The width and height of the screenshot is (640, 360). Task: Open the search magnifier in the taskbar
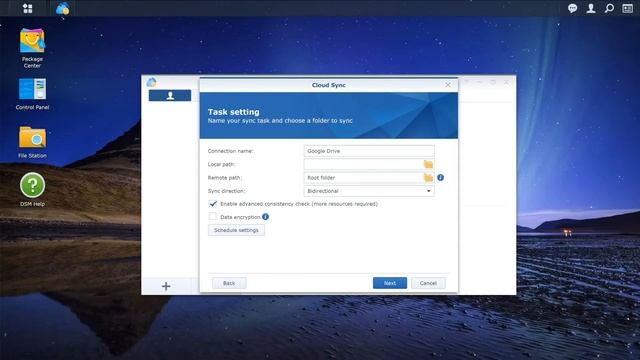(609, 8)
